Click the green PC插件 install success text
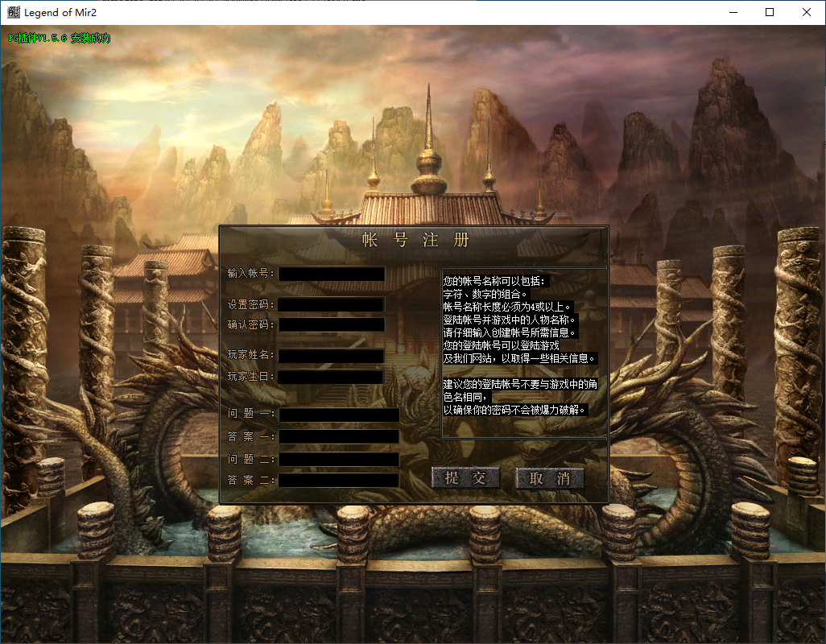This screenshot has height=644, width=826. 60,38
